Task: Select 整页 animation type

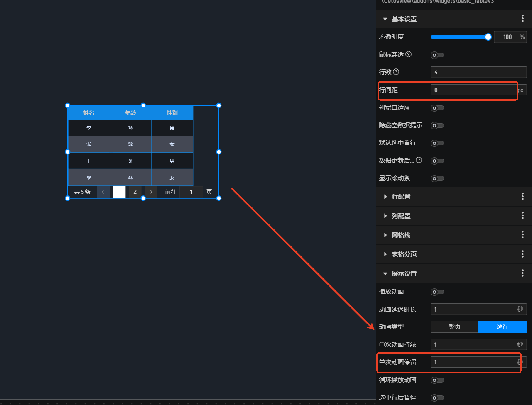Action: tap(454, 327)
